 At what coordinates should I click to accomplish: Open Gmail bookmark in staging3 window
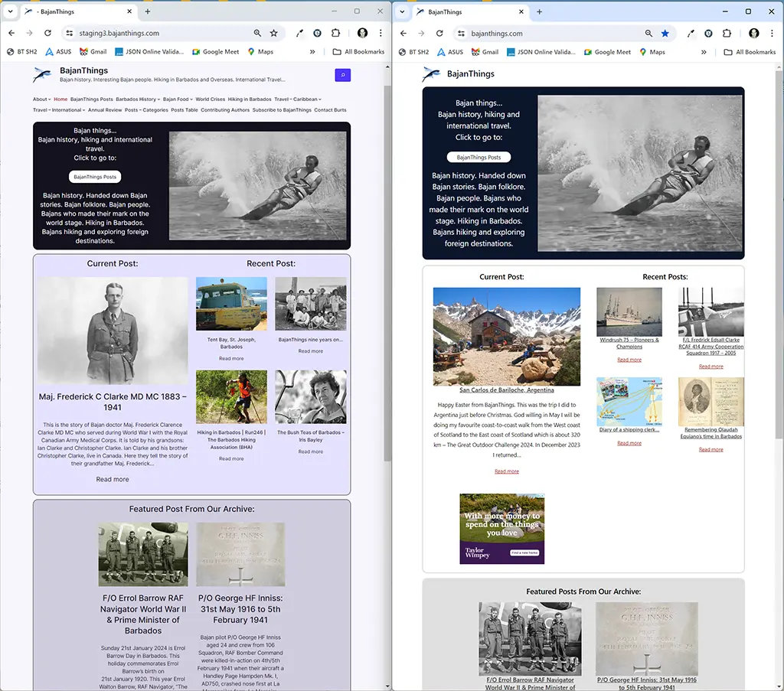click(93, 52)
